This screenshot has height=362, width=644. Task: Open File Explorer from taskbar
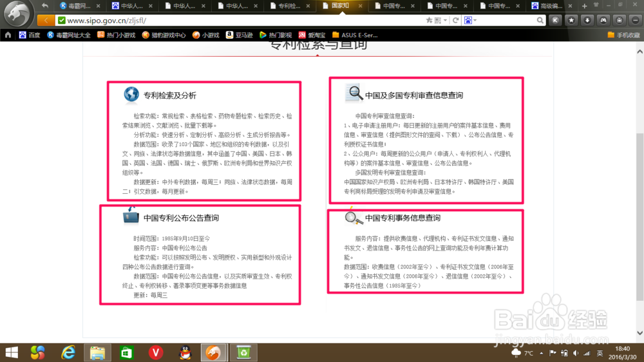pos(97,352)
